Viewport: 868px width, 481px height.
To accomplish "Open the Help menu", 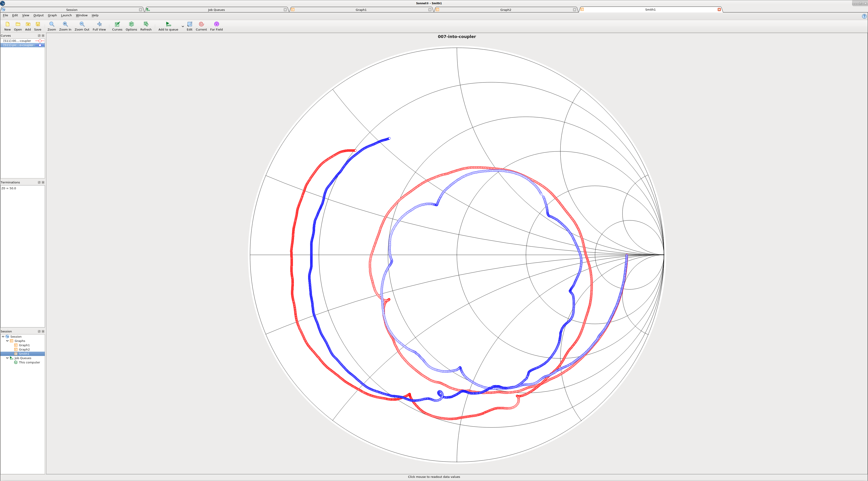I will [95, 15].
